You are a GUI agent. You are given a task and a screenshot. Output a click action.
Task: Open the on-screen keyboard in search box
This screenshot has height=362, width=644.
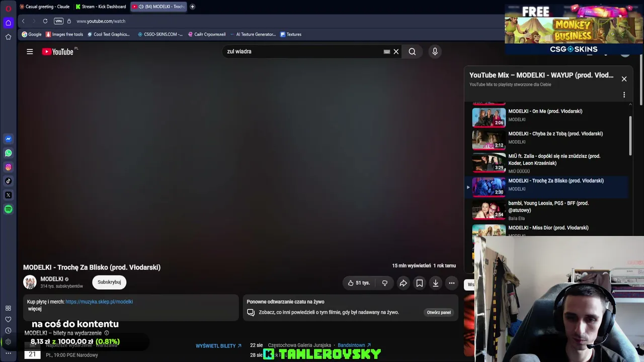coord(386,51)
